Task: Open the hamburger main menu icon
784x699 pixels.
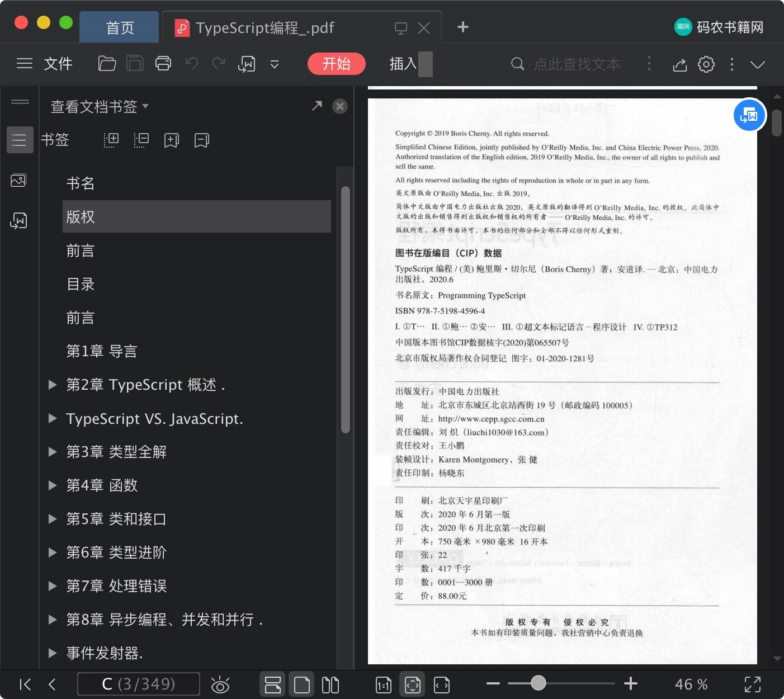Action: [x=25, y=64]
